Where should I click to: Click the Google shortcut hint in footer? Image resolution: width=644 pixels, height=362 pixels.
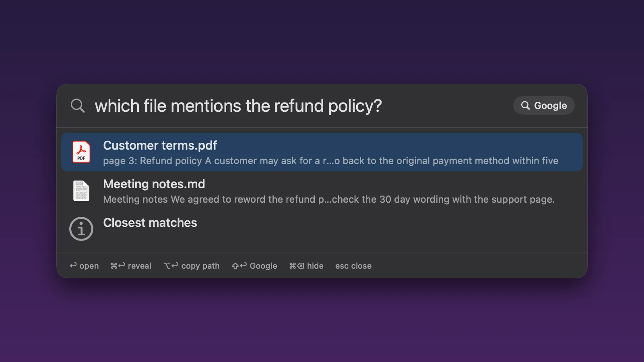click(x=254, y=266)
